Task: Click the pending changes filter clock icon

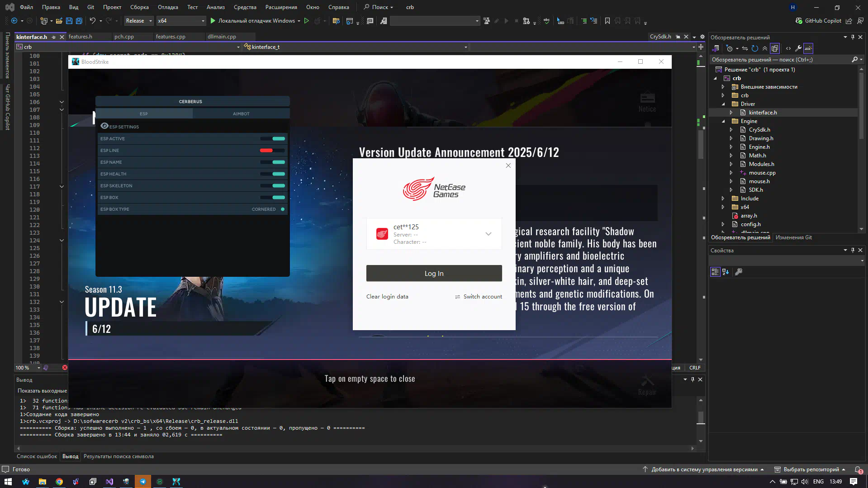Action: (729, 48)
